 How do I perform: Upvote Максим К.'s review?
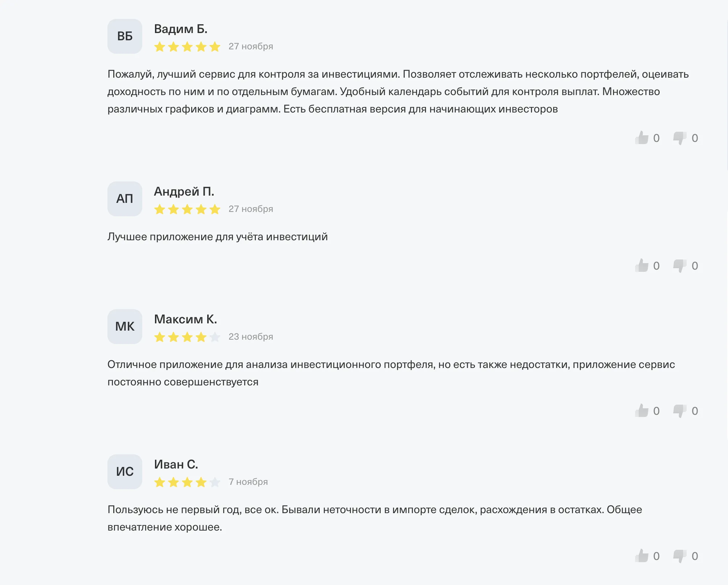pyautogui.click(x=642, y=411)
